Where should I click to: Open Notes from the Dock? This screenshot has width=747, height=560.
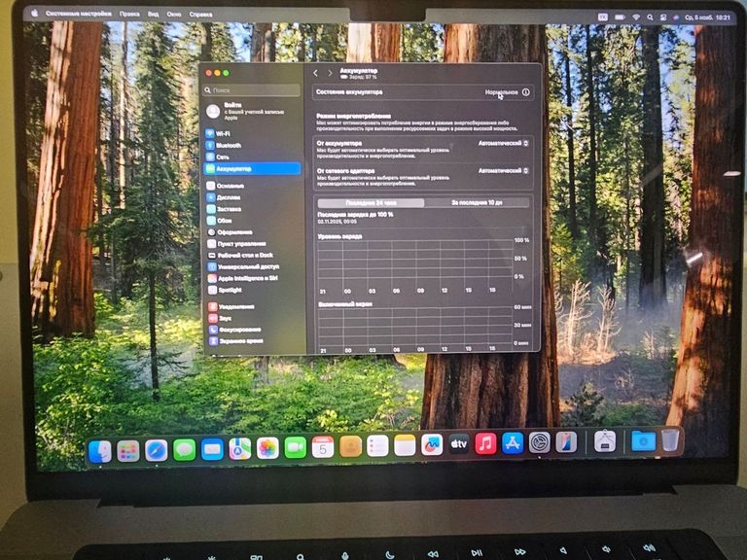(x=405, y=445)
